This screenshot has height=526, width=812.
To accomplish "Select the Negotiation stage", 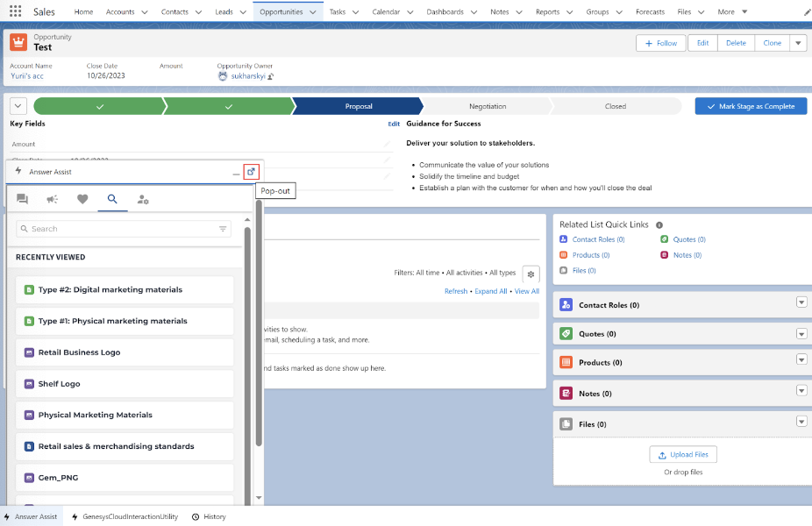I will (488, 106).
